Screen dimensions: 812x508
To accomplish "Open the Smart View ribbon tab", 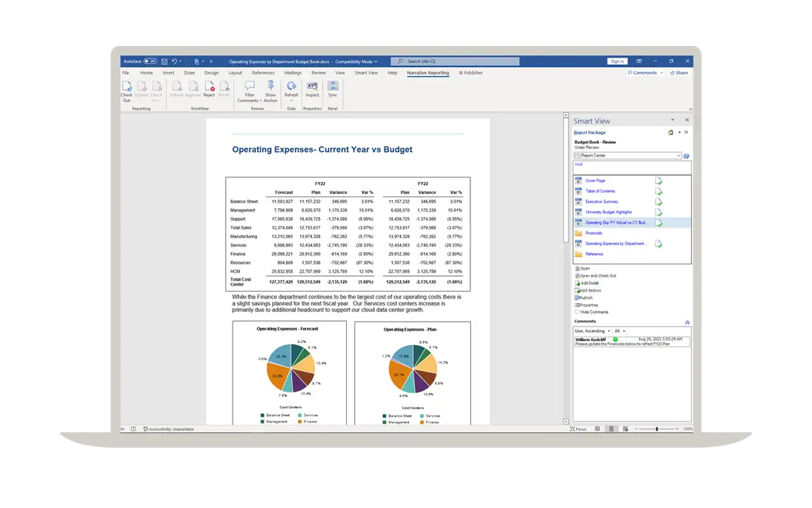I will 366,73.
